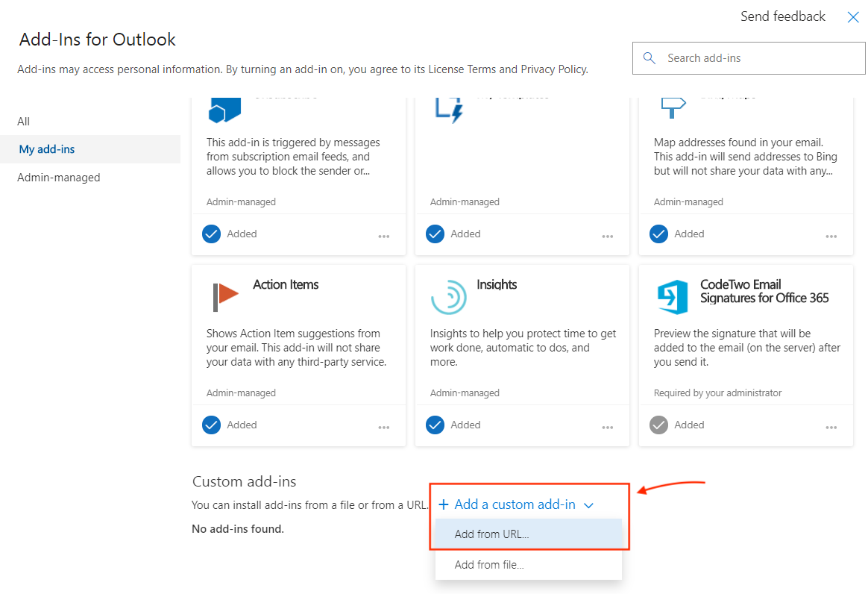Click 'Admin-managed' label on Action Items card

pyautogui.click(x=241, y=393)
